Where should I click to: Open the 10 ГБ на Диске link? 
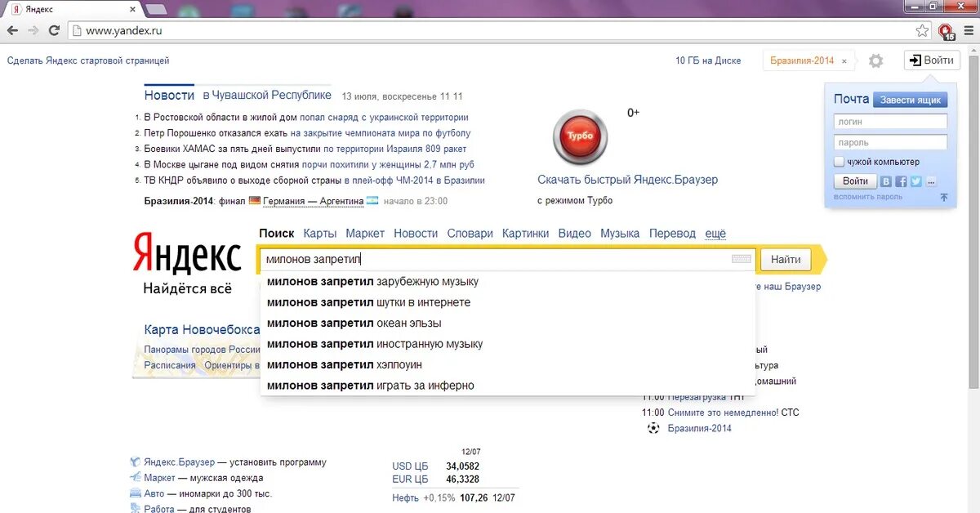pos(708,61)
